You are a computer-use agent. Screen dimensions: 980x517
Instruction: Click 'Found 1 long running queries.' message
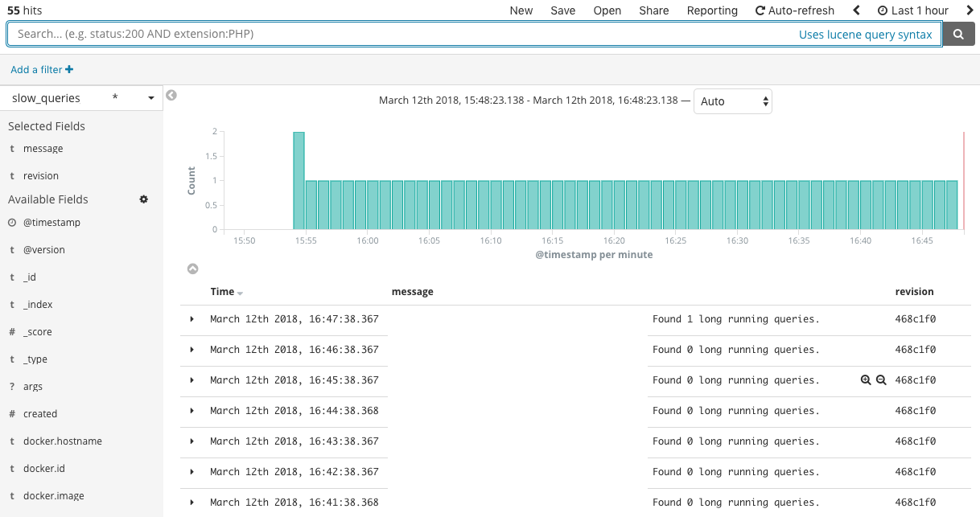736,319
